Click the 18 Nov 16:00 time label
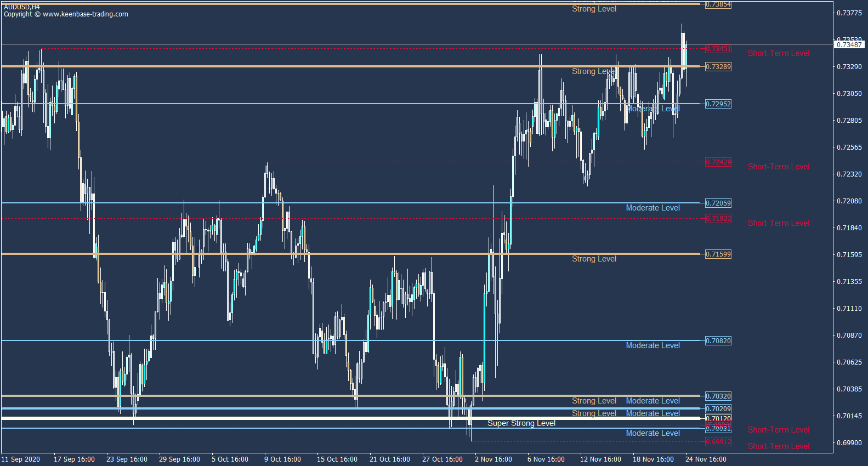 [x=653, y=459]
